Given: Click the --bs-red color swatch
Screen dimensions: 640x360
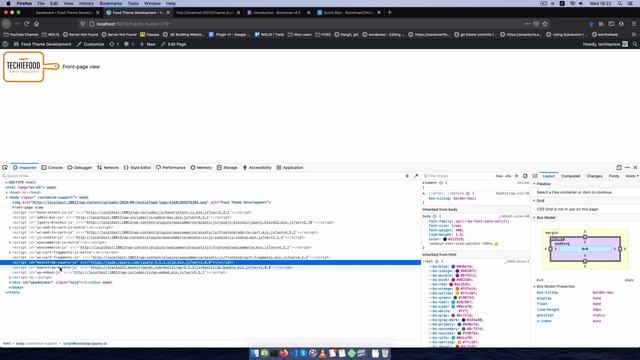Looking at the screenshot, I should click(451, 284).
